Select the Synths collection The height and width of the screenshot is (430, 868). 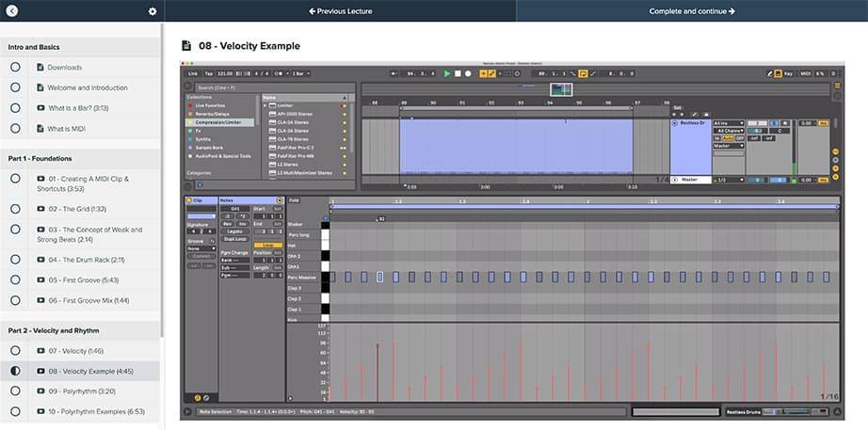point(203,139)
